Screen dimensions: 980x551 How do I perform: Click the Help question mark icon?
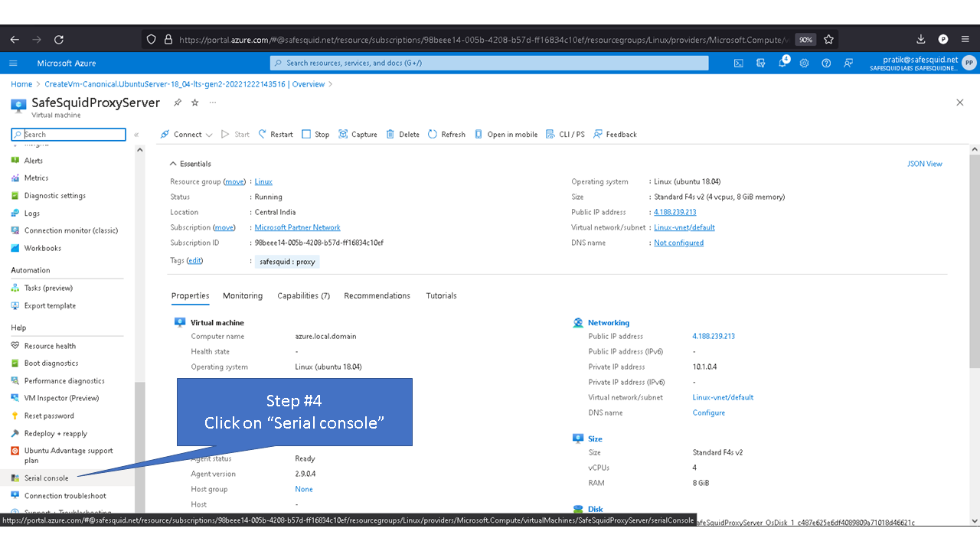pos(826,64)
